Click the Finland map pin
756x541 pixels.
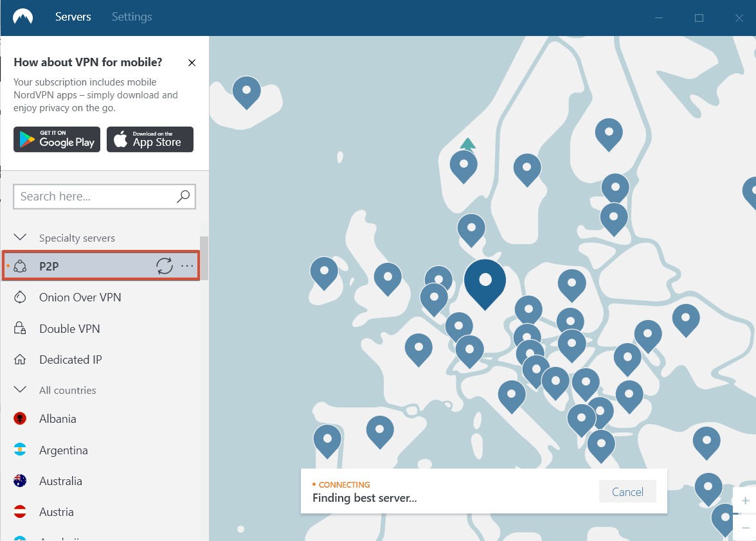608,134
